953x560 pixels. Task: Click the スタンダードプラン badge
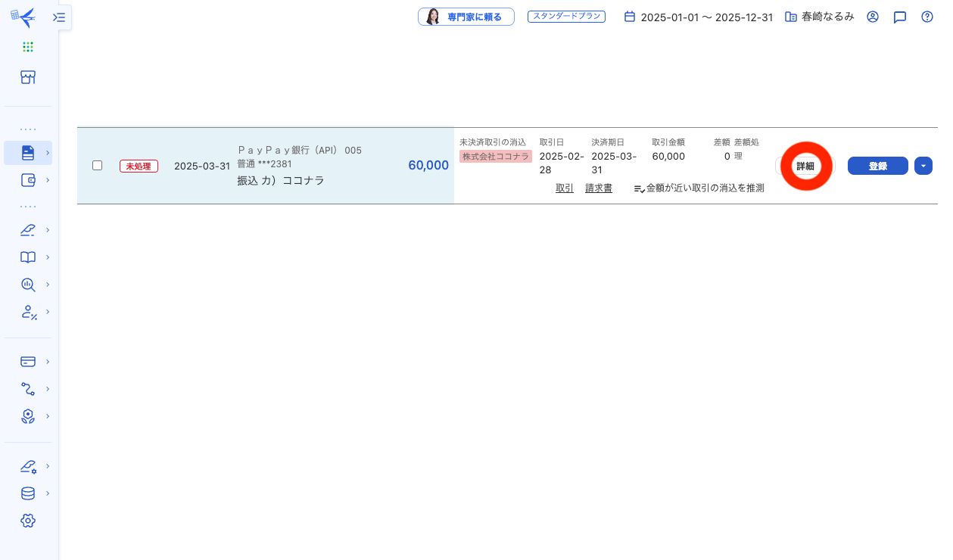[566, 15]
